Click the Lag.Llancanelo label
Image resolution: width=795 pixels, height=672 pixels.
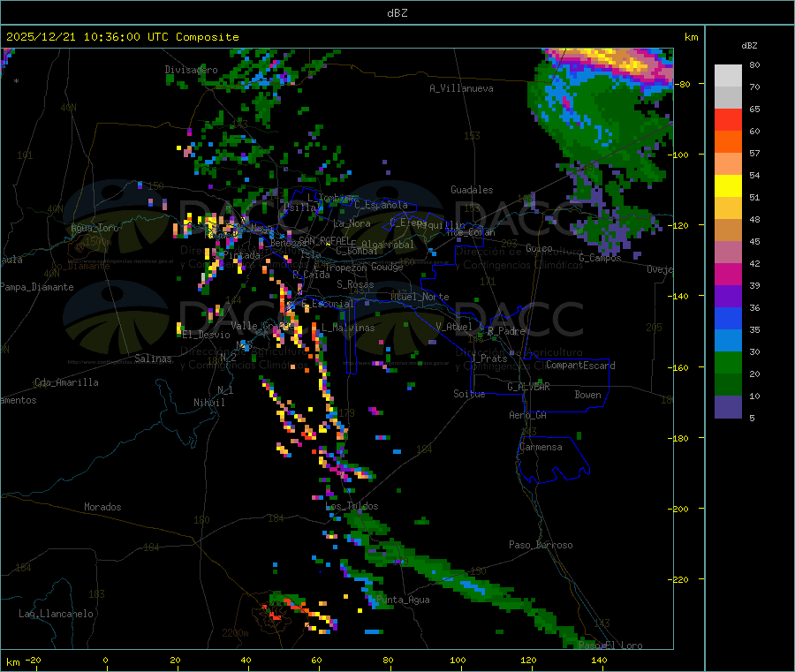pyautogui.click(x=57, y=614)
